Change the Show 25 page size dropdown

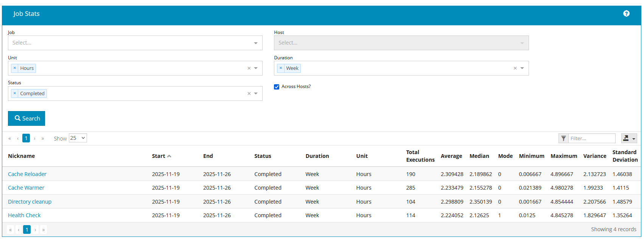78,138
